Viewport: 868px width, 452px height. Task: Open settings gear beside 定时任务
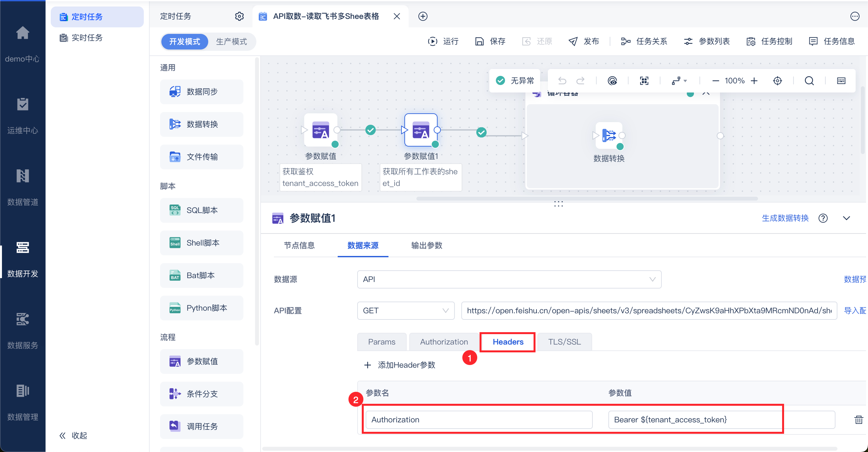(x=239, y=16)
